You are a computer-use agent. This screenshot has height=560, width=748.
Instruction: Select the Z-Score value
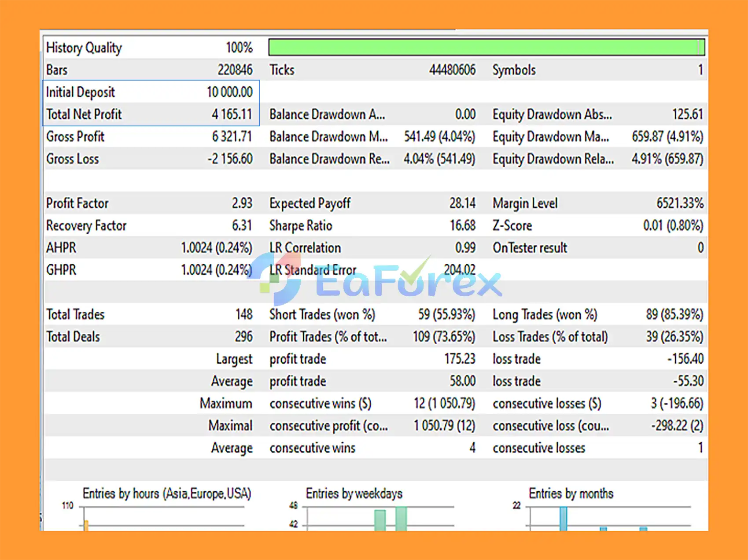tap(673, 225)
